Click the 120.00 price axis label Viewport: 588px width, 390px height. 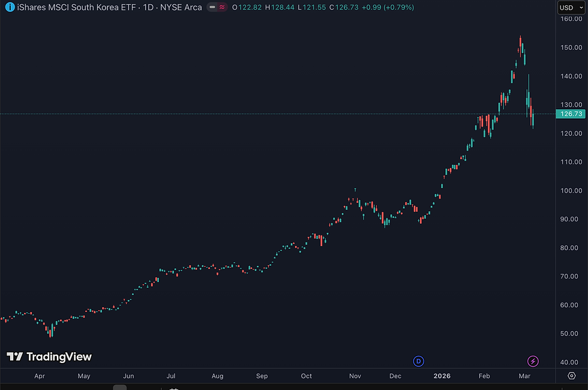pos(571,133)
